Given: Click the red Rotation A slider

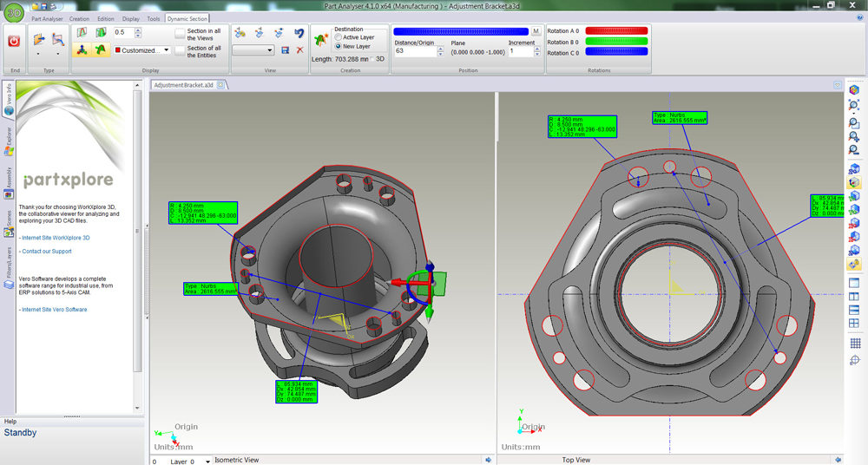Looking at the screenshot, I should click(x=616, y=31).
